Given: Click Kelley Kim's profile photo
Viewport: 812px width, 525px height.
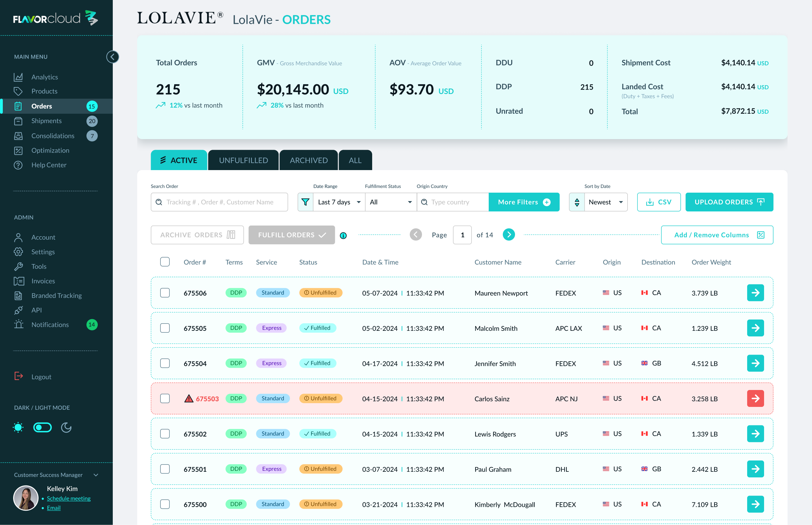Looking at the screenshot, I should click(x=26, y=498).
